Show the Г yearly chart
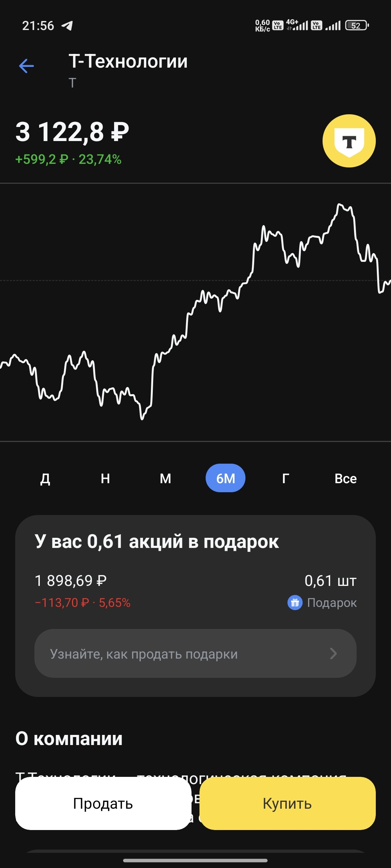 pyautogui.click(x=286, y=478)
